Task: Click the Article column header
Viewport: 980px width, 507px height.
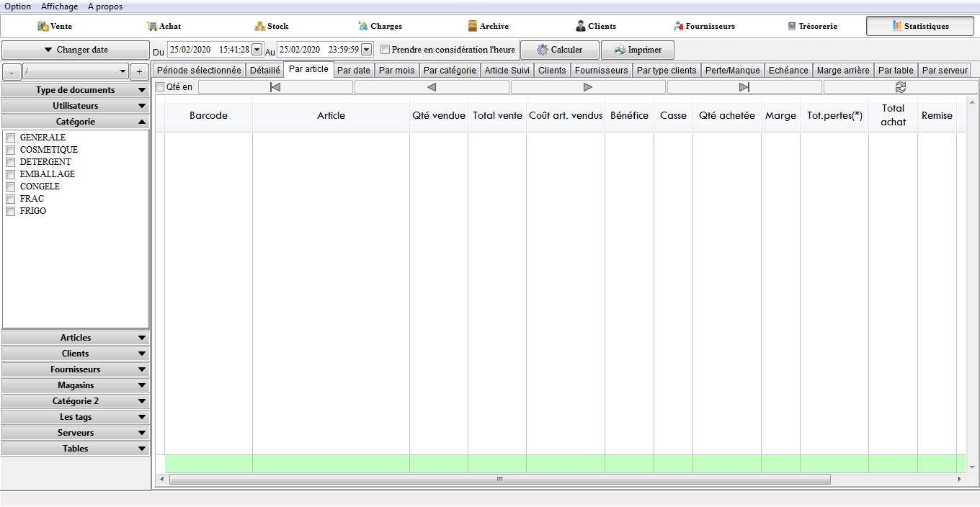Action: (331, 115)
